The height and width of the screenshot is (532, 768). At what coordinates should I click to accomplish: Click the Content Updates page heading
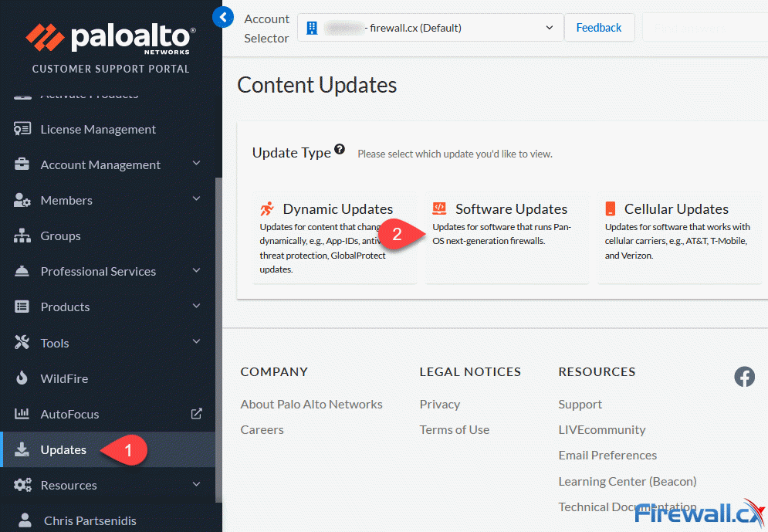(317, 85)
